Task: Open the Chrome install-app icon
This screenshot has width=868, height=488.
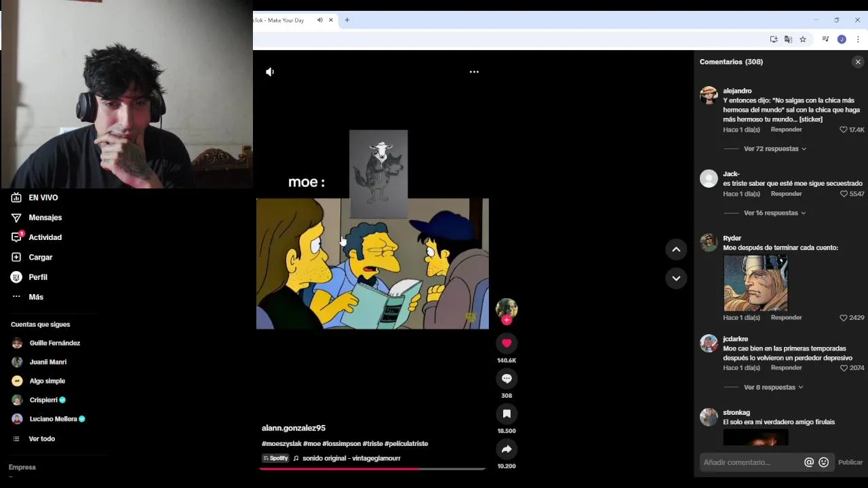Action: tap(774, 39)
